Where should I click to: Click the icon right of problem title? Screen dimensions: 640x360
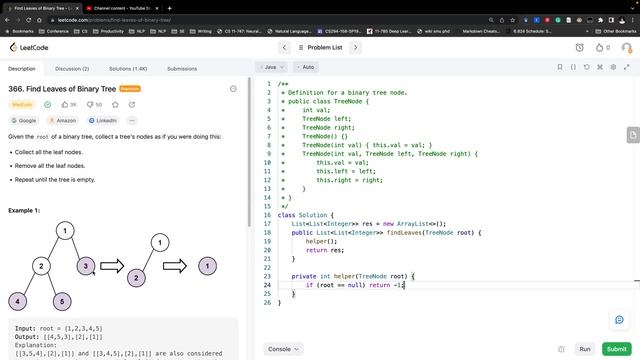(233, 89)
